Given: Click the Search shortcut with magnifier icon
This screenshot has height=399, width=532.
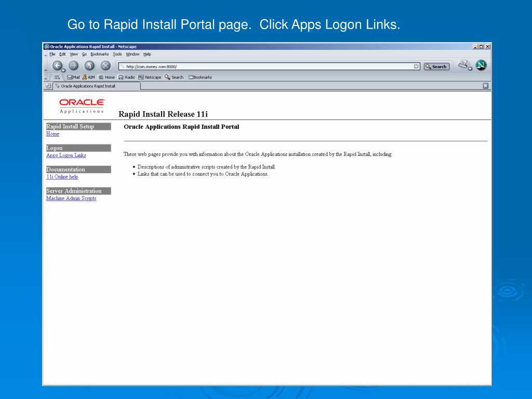Looking at the screenshot, I should (174, 77).
